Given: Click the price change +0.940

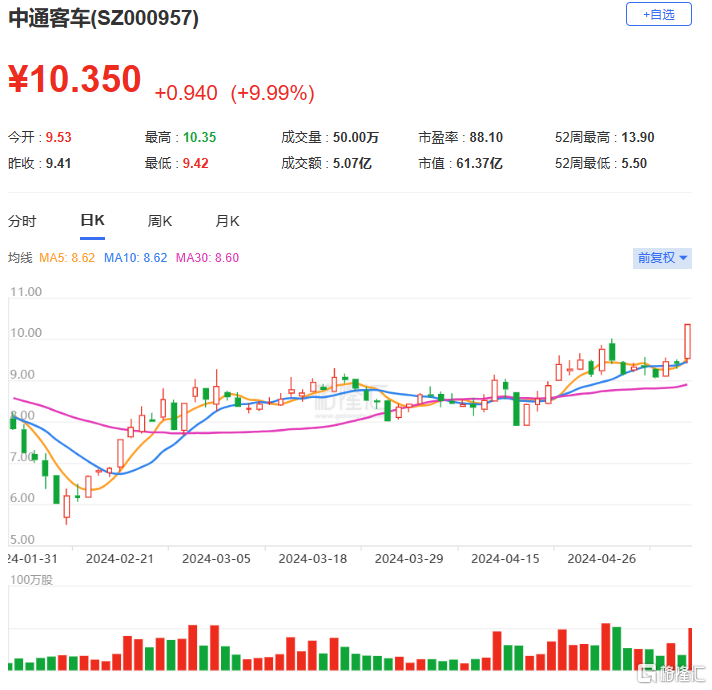Looking at the screenshot, I should coord(186,93).
